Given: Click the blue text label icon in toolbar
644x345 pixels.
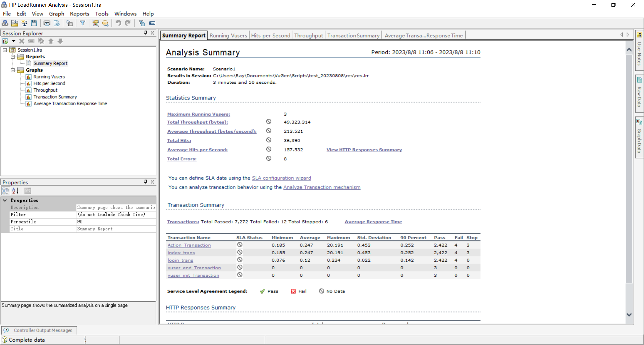Looking at the screenshot, I should pos(152,23).
